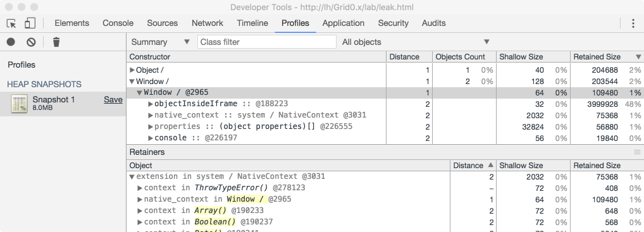
Task: Collapse extension in system / NativeContext retainer
Action: click(x=132, y=177)
